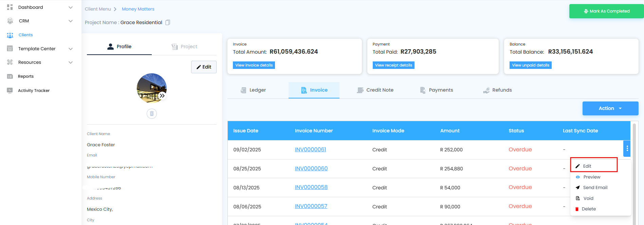The image size is (644, 225).
Task: Open the Action dropdown button
Action: click(610, 108)
